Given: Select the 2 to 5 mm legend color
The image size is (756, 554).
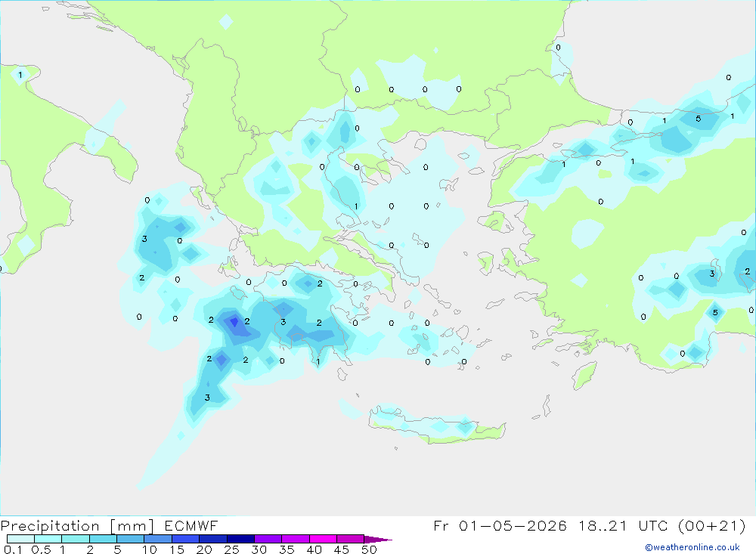Looking at the screenshot, I should (103, 539).
